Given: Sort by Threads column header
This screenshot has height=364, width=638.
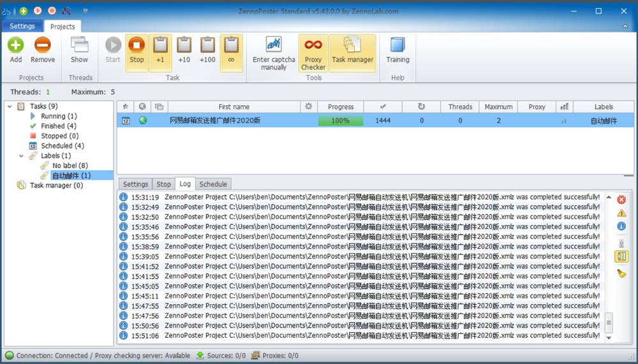Looking at the screenshot, I should click(x=460, y=106).
